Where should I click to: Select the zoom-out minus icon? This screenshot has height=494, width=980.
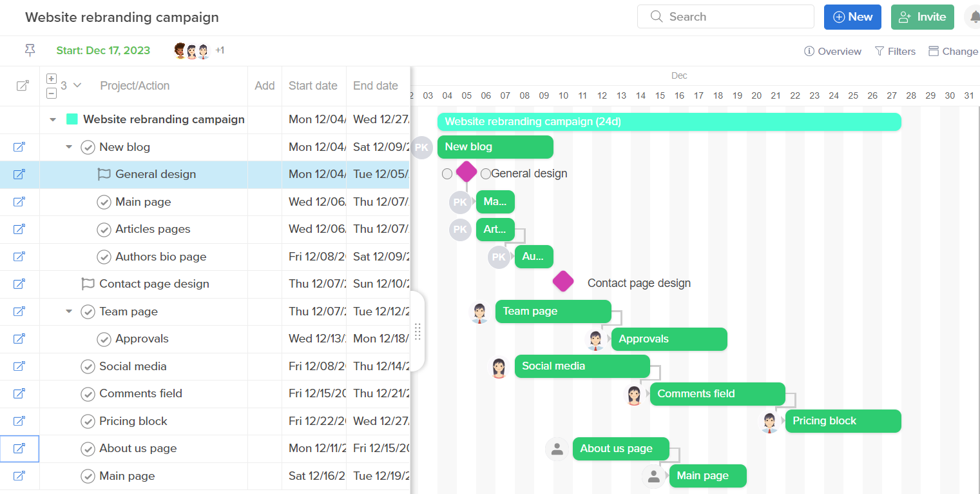[51, 93]
